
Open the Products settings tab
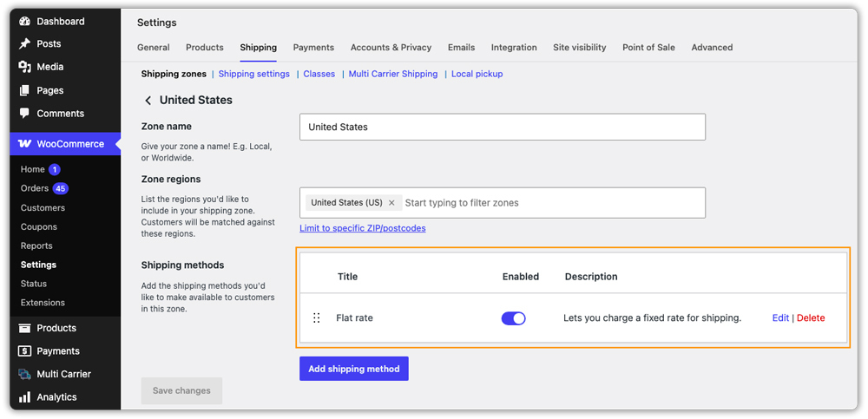pos(205,48)
